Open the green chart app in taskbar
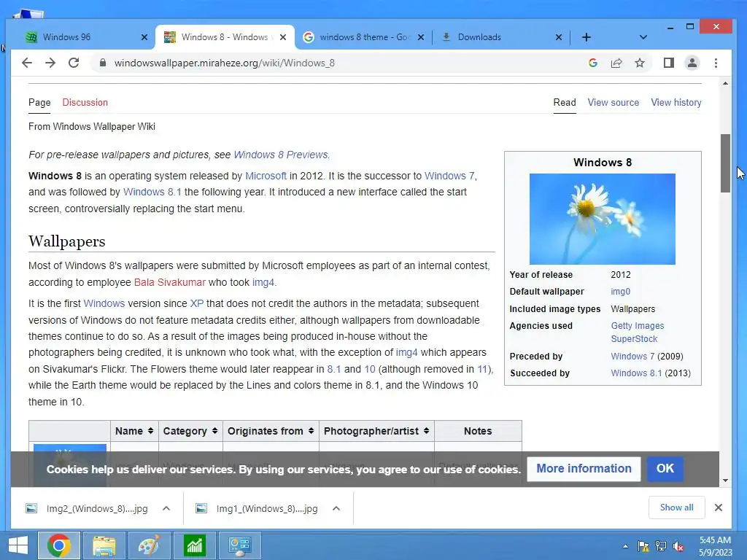This screenshot has height=560, width=747. click(194, 545)
